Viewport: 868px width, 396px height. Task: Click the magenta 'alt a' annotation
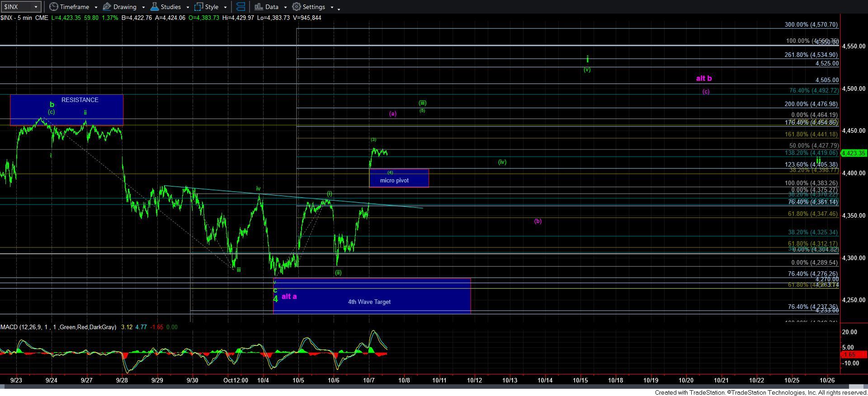[289, 296]
